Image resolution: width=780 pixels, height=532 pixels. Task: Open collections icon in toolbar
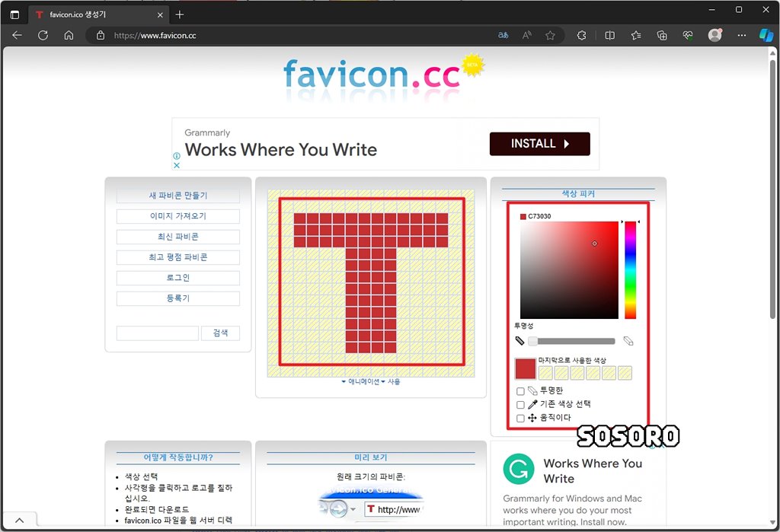click(x=662, y=35)
